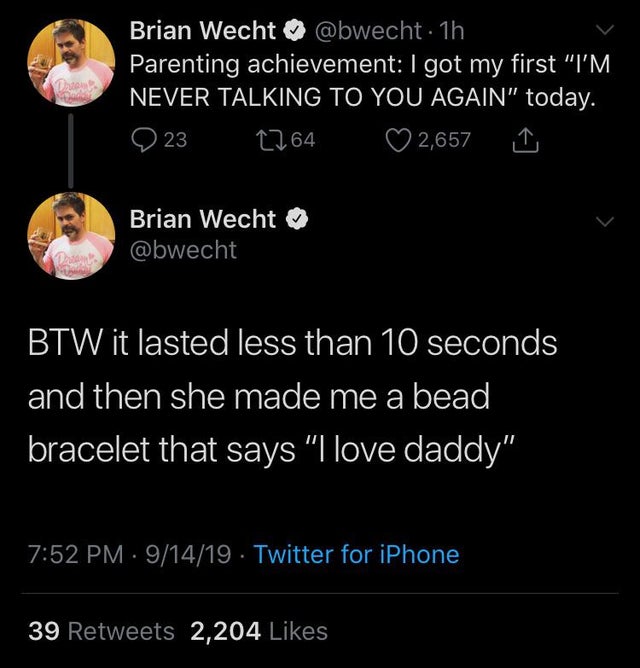View the 2,204 Likes list
640x668 pixels.
pyautogui.click(x=259, y=630)
